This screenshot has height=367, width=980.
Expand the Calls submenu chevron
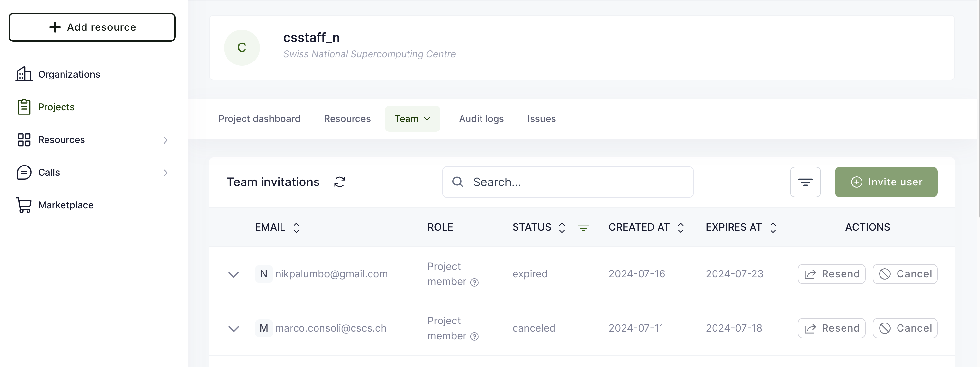[x=166, y=173]
